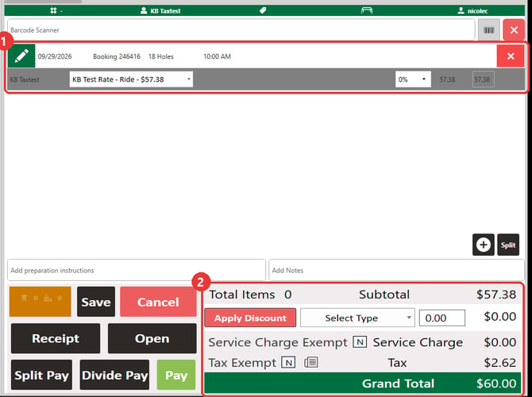Viewport: 532px width, 397px height.
Task: Click the Barcode Scanner input field
Action: 241,30
